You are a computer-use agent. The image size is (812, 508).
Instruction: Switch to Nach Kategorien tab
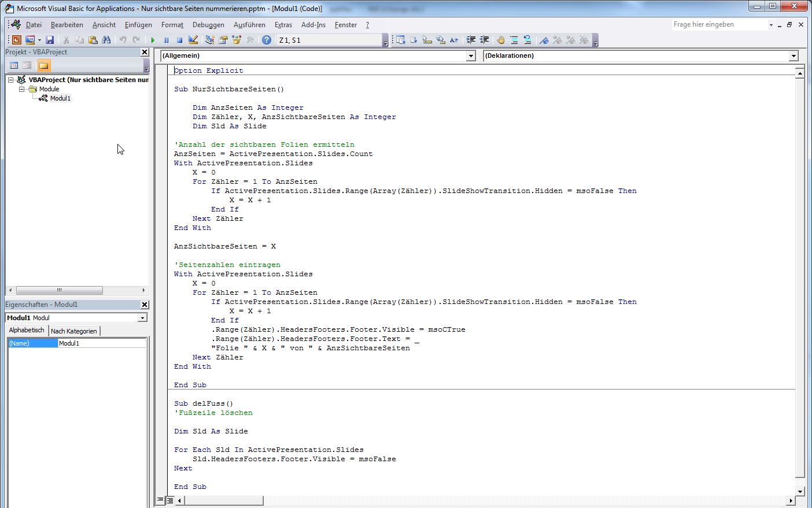tap(74, 331)
